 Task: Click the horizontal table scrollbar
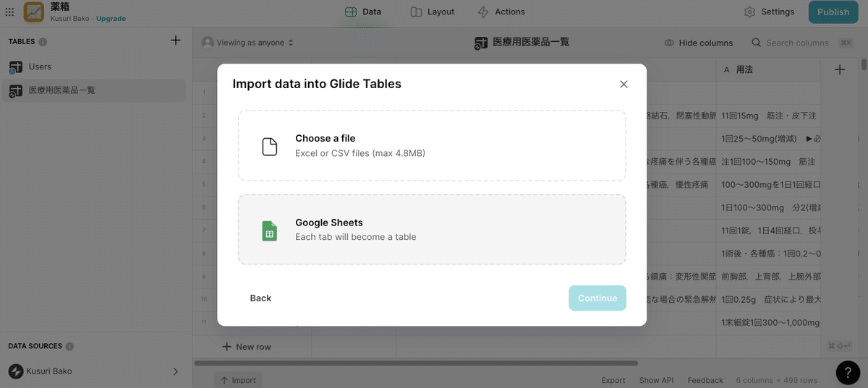(x=416, y=363)
